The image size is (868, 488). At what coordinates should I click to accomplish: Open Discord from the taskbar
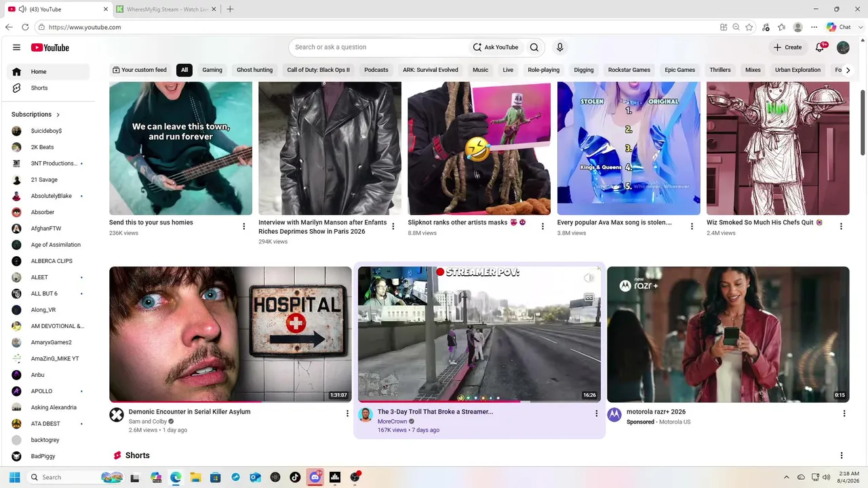coord(315,477)
